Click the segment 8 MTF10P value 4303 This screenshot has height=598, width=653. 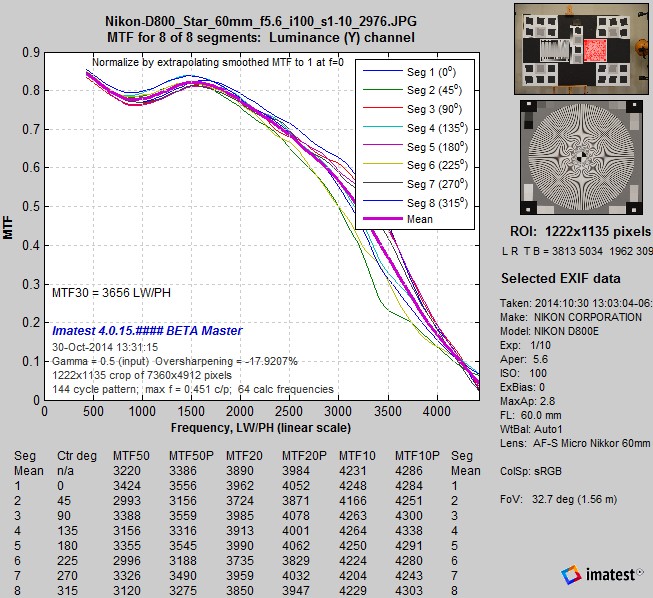[x=409, y=591]
